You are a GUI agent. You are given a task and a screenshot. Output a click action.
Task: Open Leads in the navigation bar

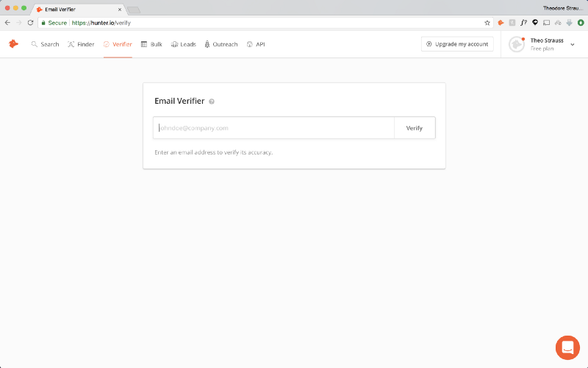click(x=183, y=44)
